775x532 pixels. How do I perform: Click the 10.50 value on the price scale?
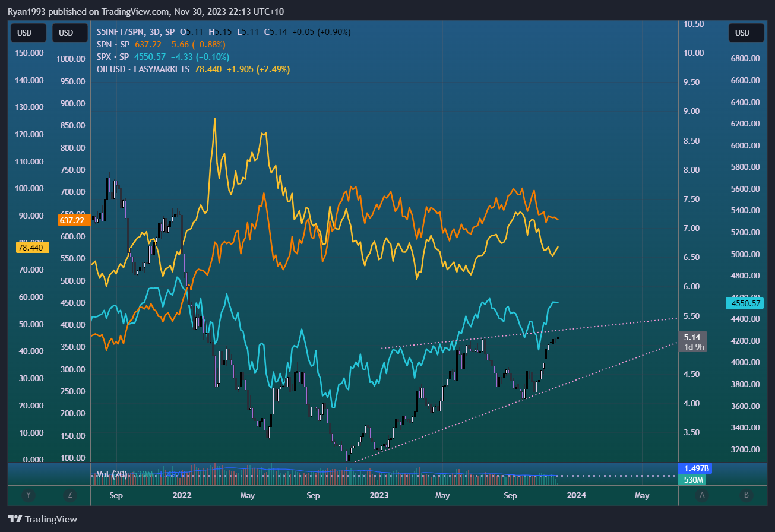(694, 24)
